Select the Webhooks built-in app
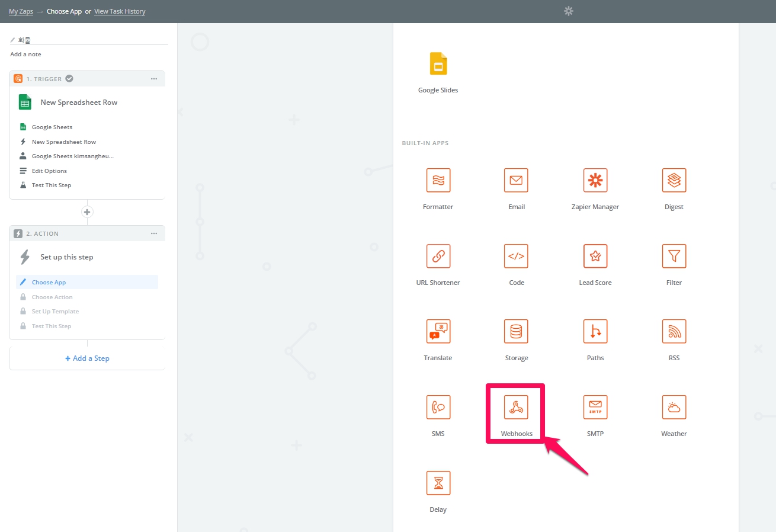 [516, 408]
